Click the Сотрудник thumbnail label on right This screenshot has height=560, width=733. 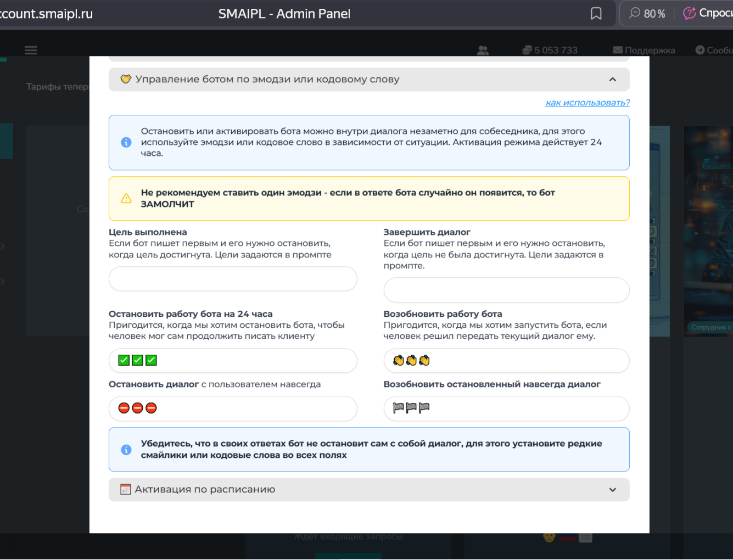[710, 327]
